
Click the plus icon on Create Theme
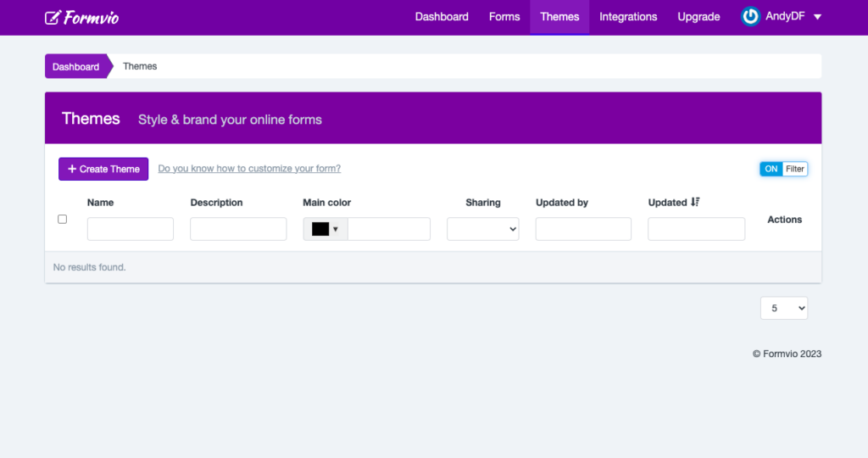(72, 169)
